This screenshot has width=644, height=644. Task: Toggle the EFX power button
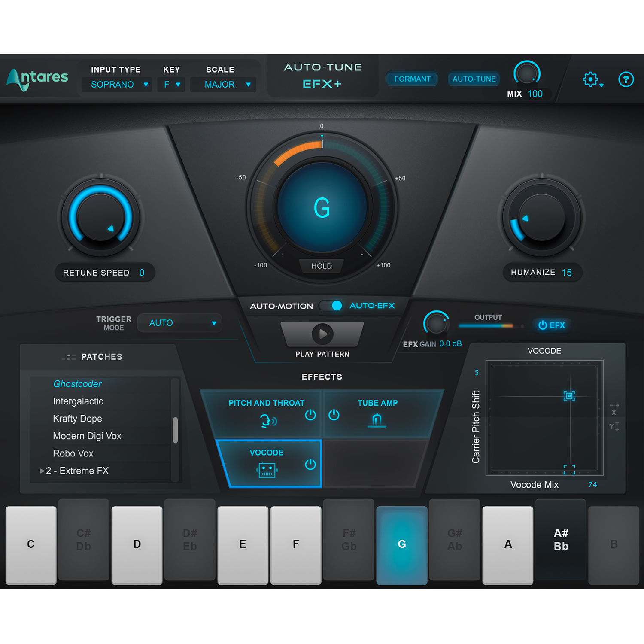pyautogui.click(x=552, y=325)
